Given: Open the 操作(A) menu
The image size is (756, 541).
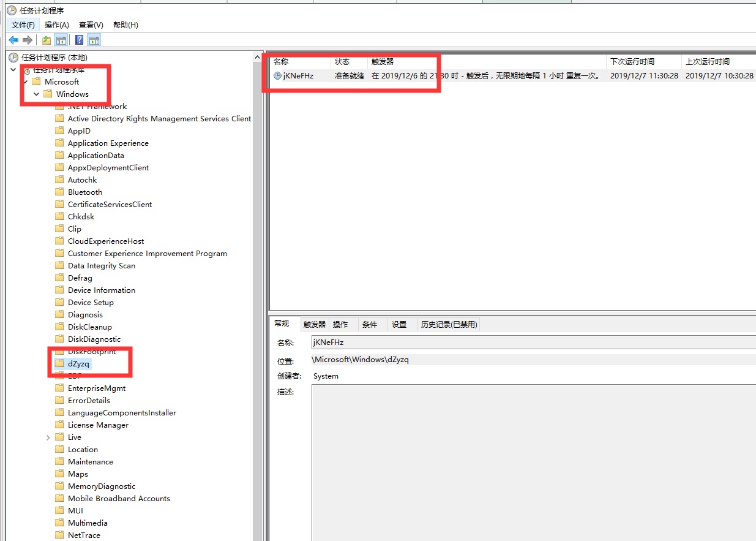Looking at the screenshot, I should (x=57, y=25).
